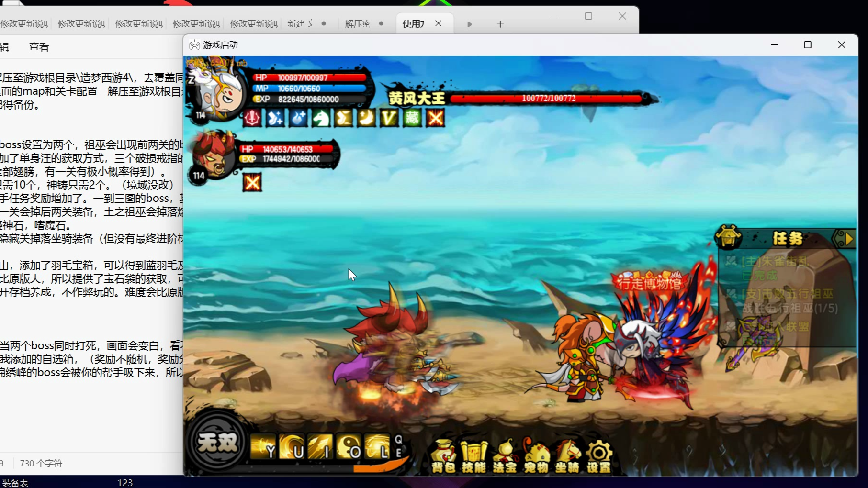868x488 pixels.
Task: Click the controller icon beside 游戏启动 title
Action: coord(194,45)
